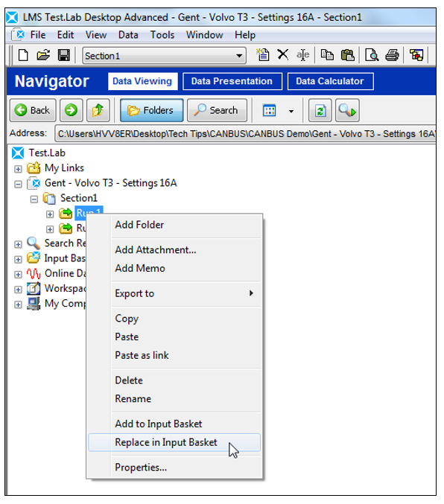Click the Back button
444x504 pixels.
33,111
